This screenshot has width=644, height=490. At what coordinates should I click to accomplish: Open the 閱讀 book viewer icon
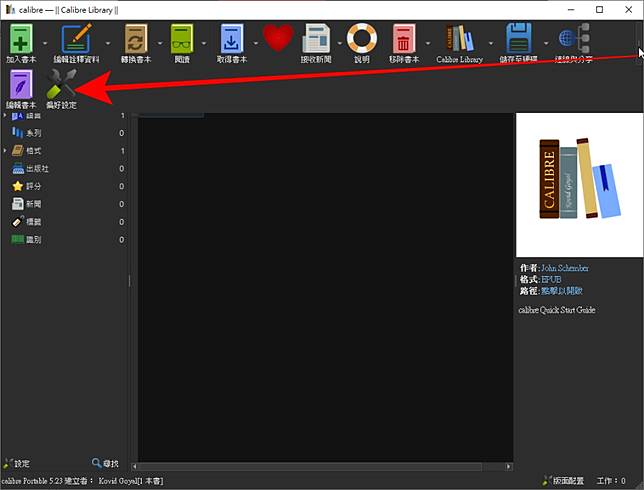coord(182,39)
